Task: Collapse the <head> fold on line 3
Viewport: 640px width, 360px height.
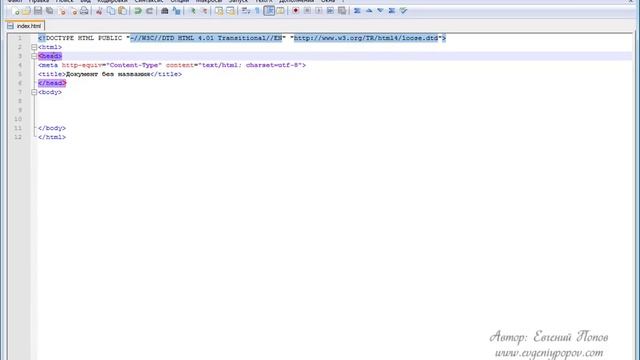Action: point(34,56)
